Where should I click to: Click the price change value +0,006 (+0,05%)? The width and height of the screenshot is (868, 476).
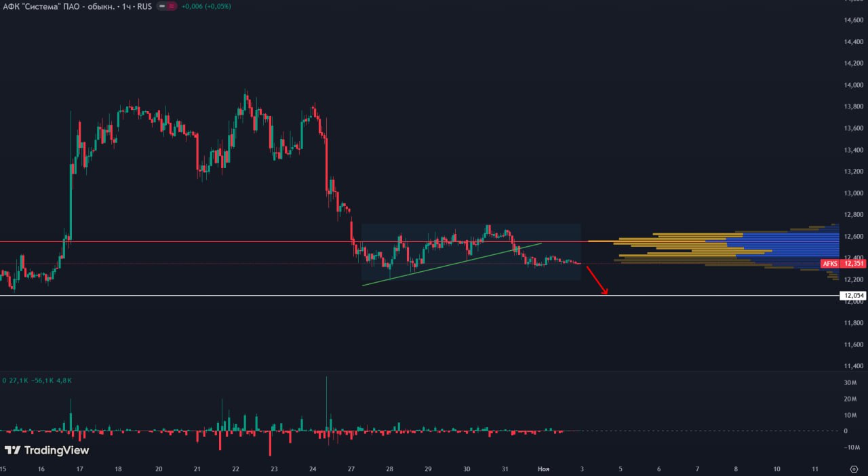207,6
